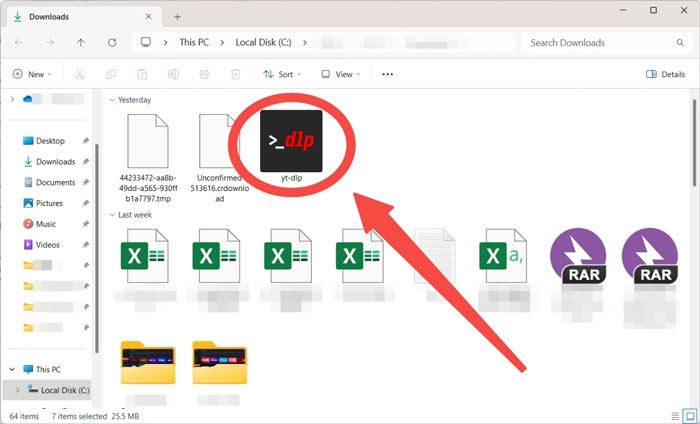The width and height of the screenshot is (700, 424).
Task: Open the View dropdown menu
Action: (343, 74)
